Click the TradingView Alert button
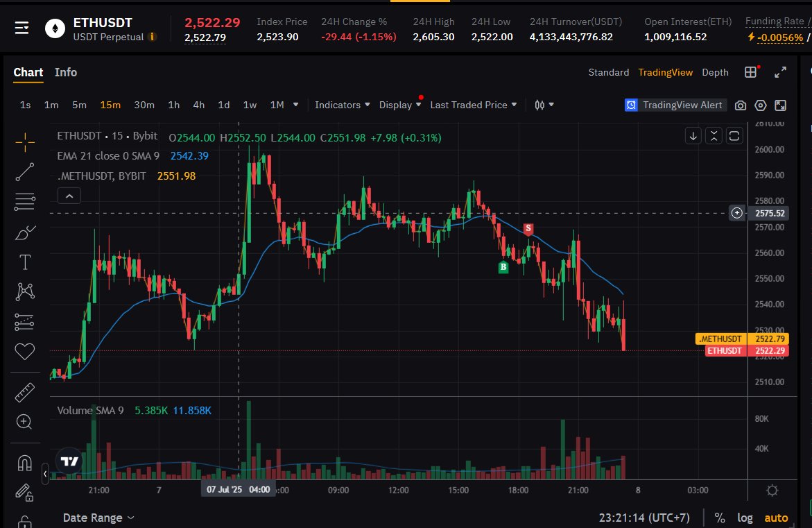Screen dimensions: 812x528 click(x=675, y=105)
